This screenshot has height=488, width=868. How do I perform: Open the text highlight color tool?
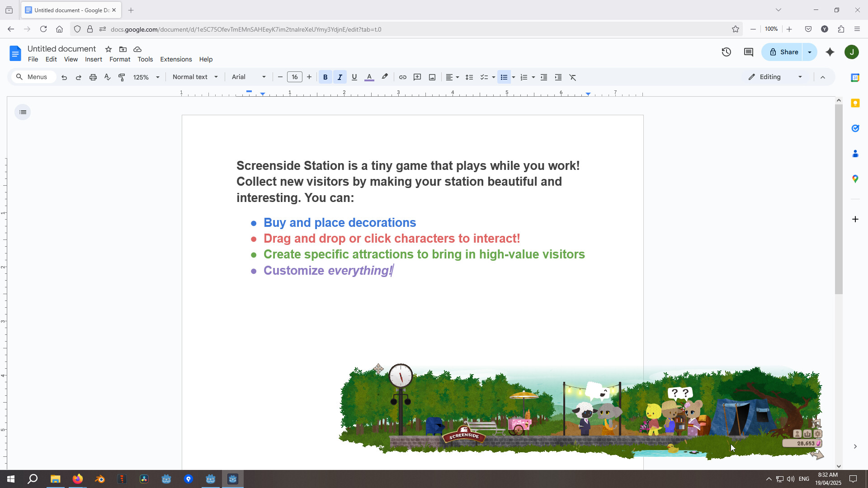click(385, 77)
